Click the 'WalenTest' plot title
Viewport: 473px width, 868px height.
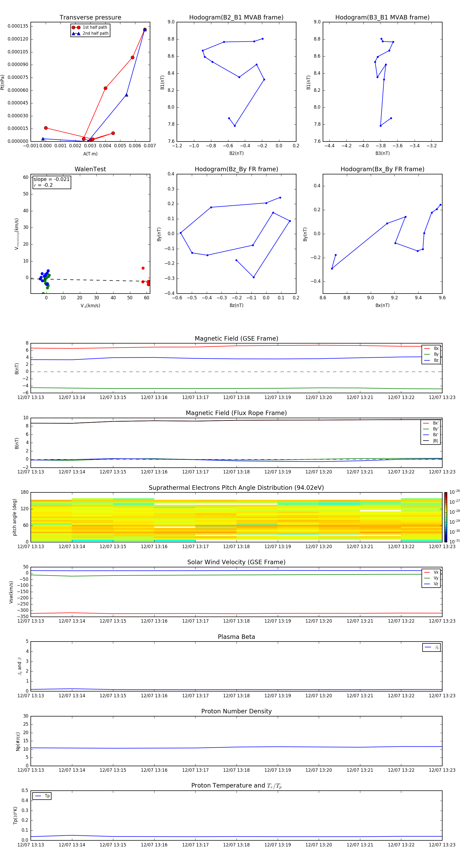tap(90, 169)
